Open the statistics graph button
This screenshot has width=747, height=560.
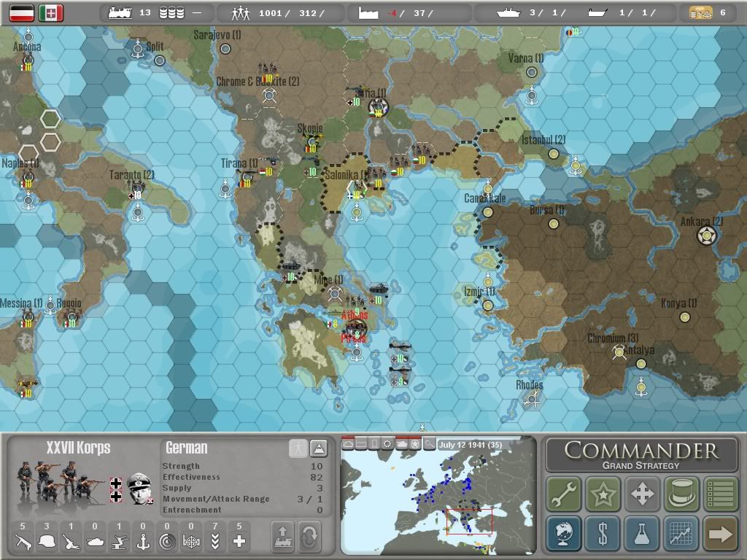point(681,533)
